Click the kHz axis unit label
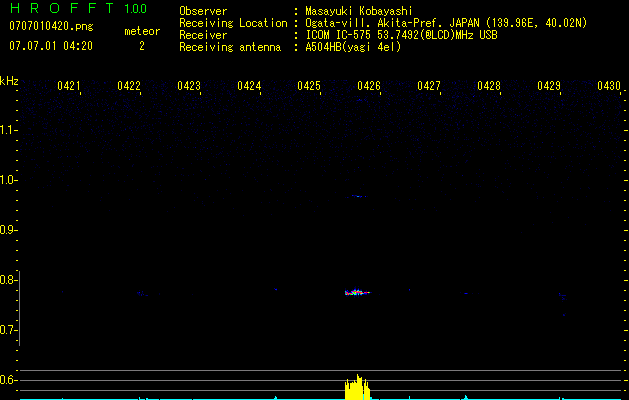The height and width of the screenshot is (400, 629). (x=9, y=81)
